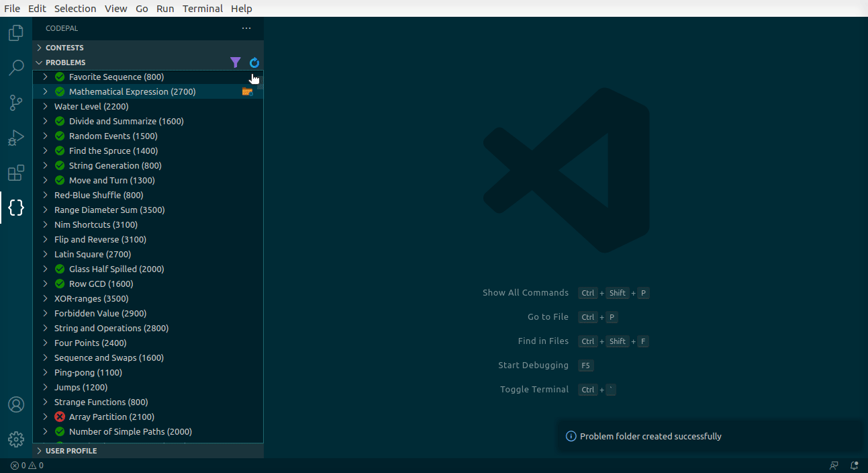Open the Edit menu

(x=38, y=9)
